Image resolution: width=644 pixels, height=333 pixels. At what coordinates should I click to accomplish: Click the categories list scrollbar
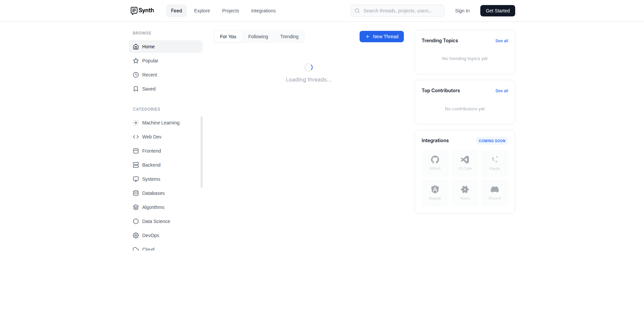click(202, 152)
